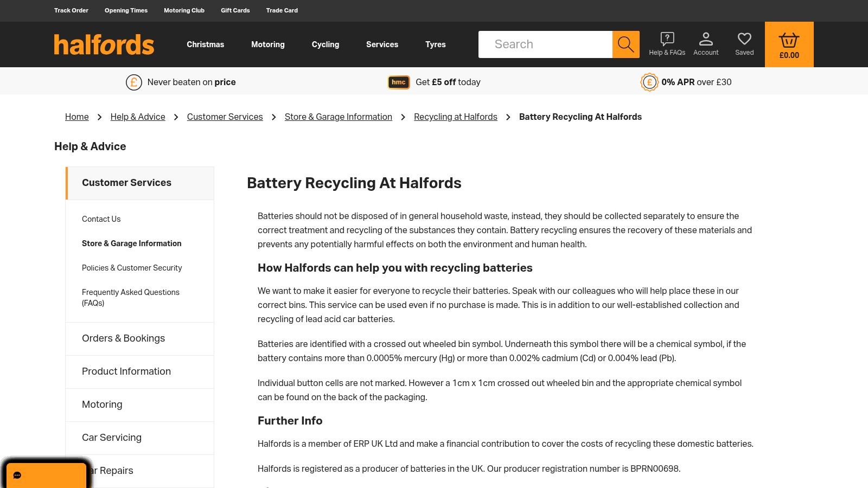This screenshot has width=868, height=488.
Task: Open the basket showing £0.00
Action: [788, 44]
